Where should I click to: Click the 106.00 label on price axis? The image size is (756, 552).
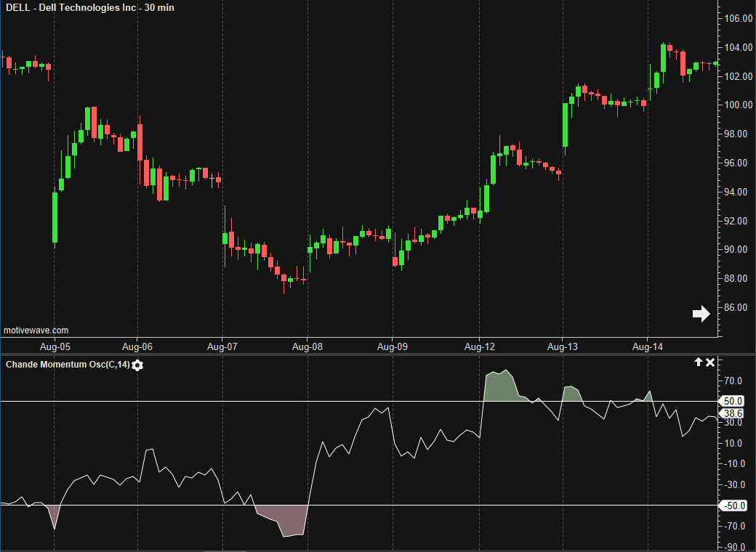point(738,18)
